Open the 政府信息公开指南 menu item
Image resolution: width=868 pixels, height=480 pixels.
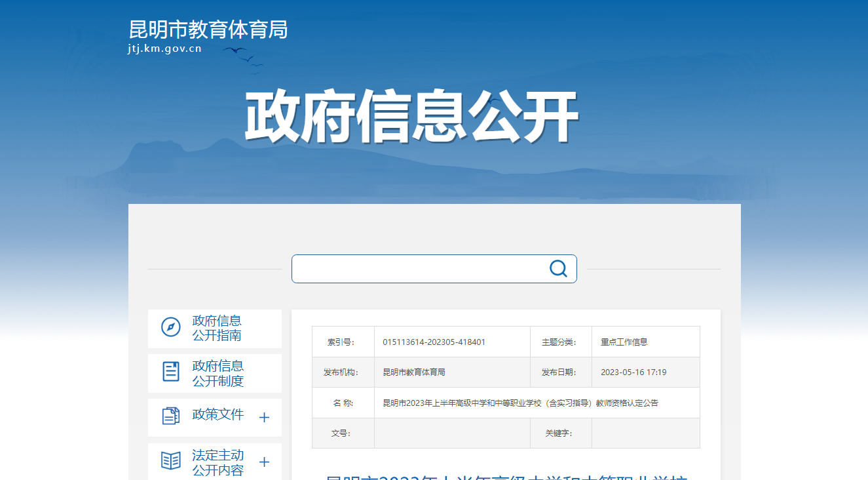217,328
